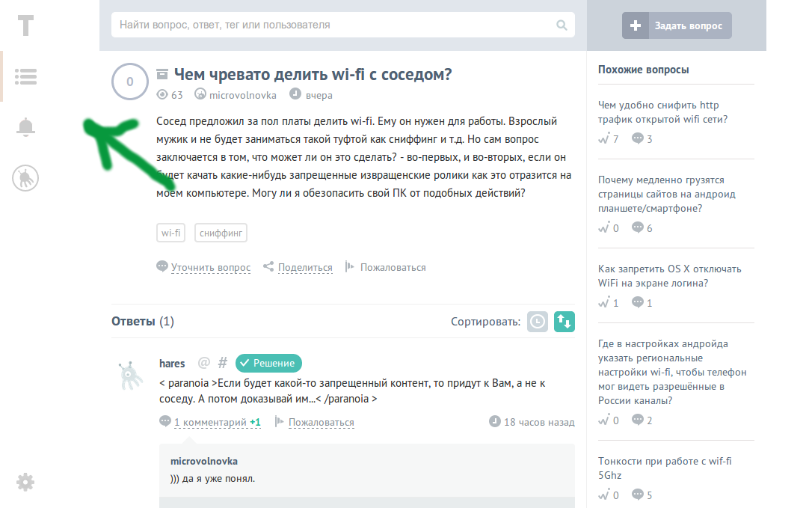Sort answers by time with clock icon
The height and width of the screenshot is (508, 812).
point(537,321)
